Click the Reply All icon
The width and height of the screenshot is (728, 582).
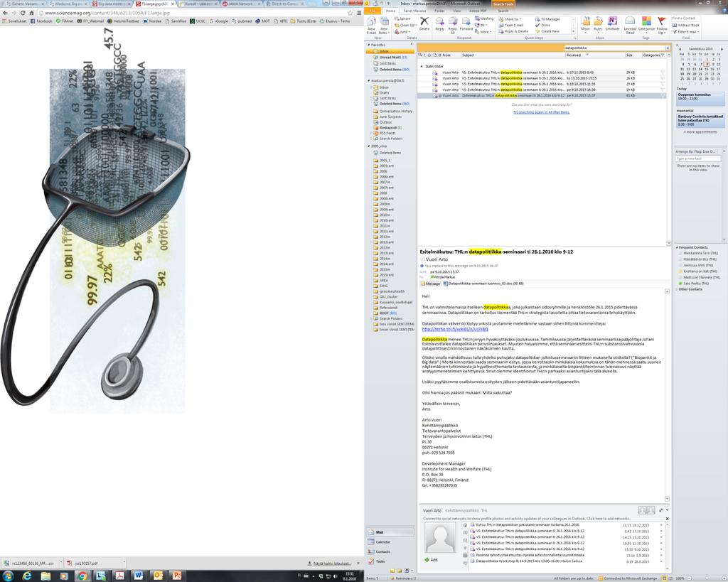453,25
